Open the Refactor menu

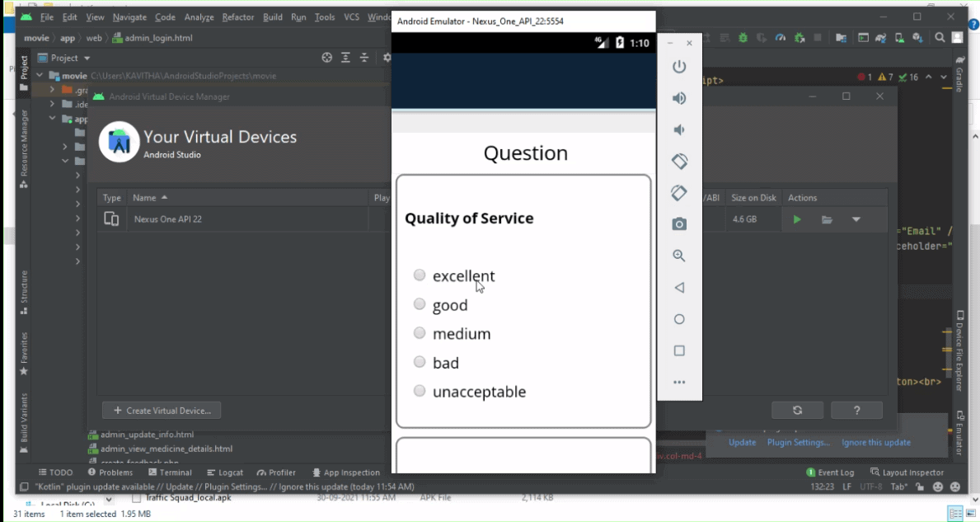[238, 17]
